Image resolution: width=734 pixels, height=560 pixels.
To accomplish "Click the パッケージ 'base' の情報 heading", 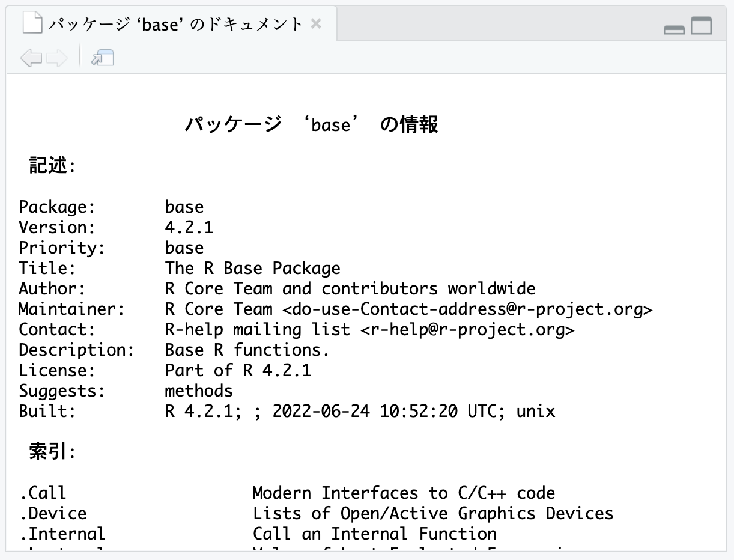I will tap(311, 124).
